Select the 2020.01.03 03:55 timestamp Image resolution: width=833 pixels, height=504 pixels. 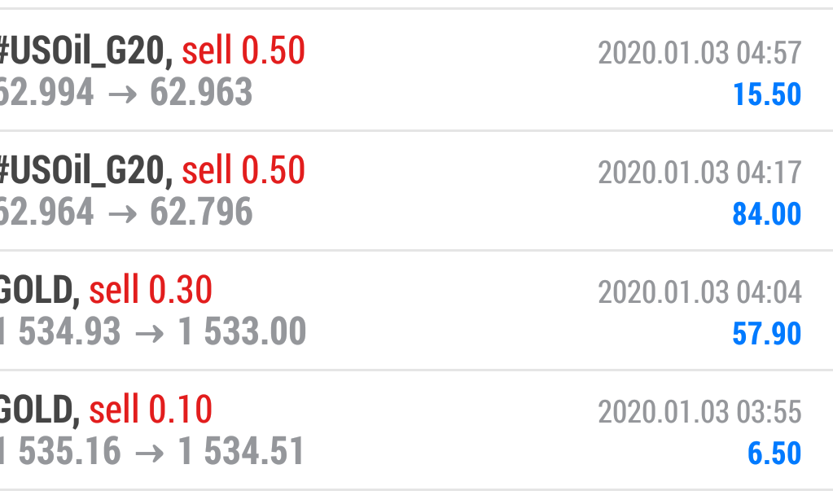click(699, 412)
